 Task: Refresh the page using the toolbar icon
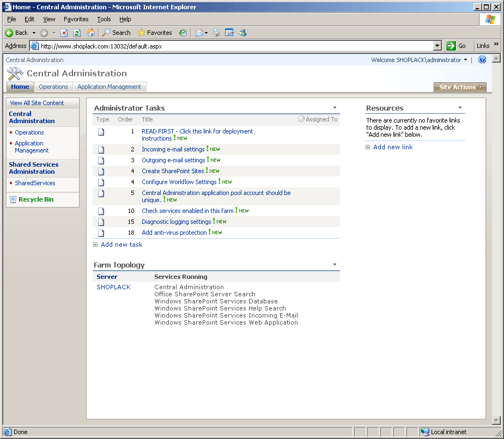coord(77,33)
